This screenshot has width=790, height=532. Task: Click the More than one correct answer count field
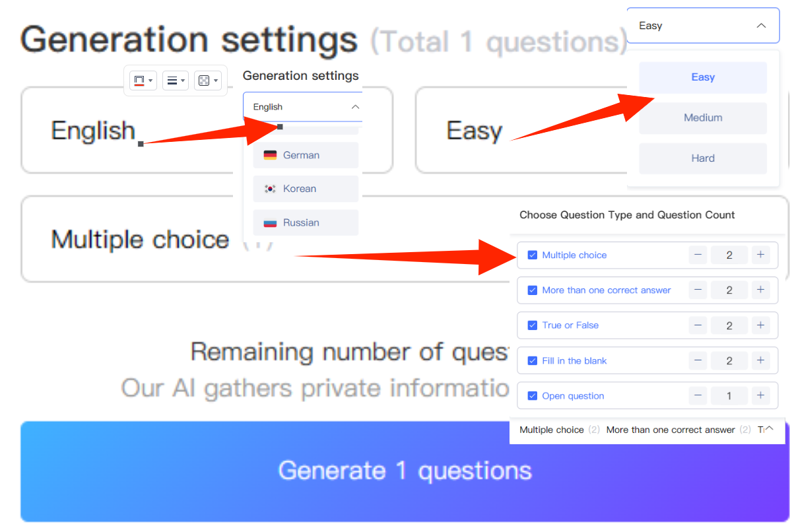(x=729, y=290)
